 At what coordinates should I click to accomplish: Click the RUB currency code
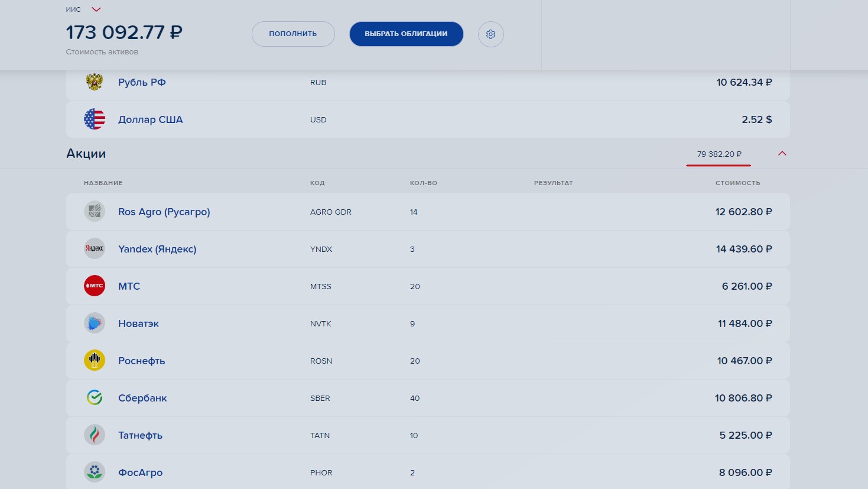[x=318, y=82]
